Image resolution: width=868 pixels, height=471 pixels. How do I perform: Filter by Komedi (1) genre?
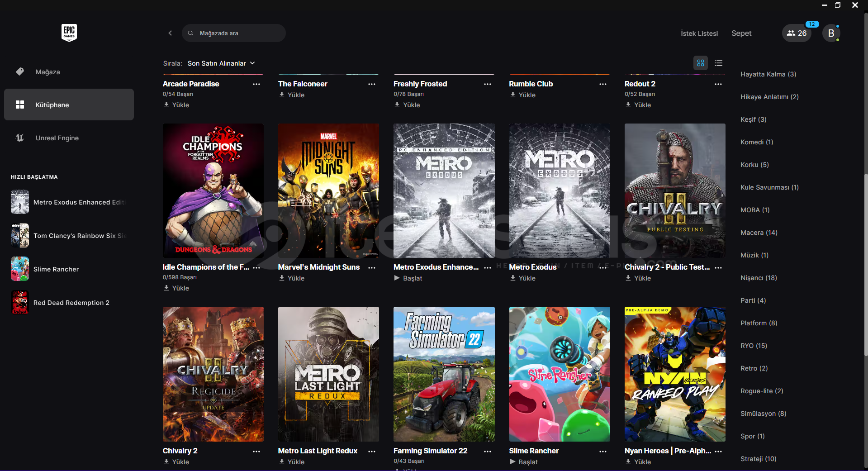[757, 142]
